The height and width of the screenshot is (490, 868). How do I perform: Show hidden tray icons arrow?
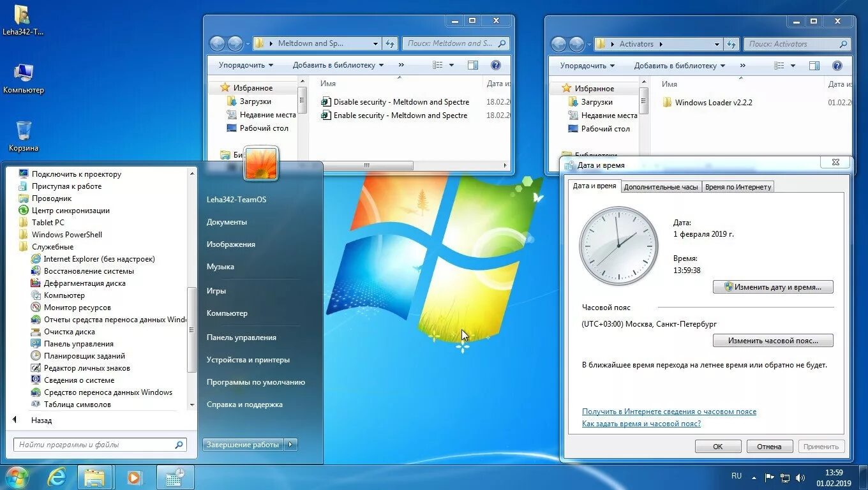754,477
